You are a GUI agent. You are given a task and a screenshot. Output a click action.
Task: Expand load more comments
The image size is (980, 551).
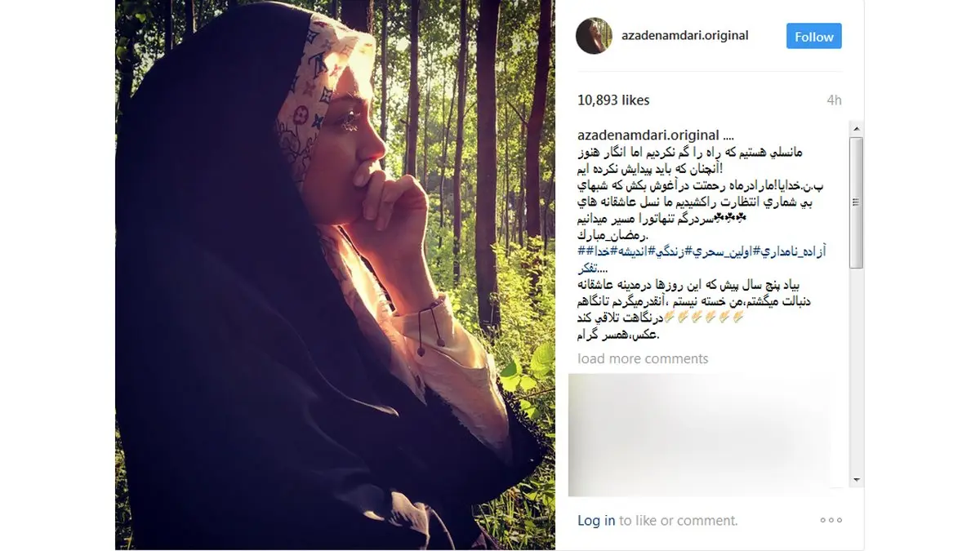click(x=643, y=359)
